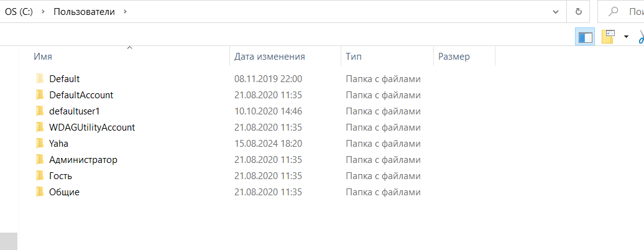644x250 pixels.
Task: Click the OS (C:) breadcrumb segment
Action: pos(19,11)
